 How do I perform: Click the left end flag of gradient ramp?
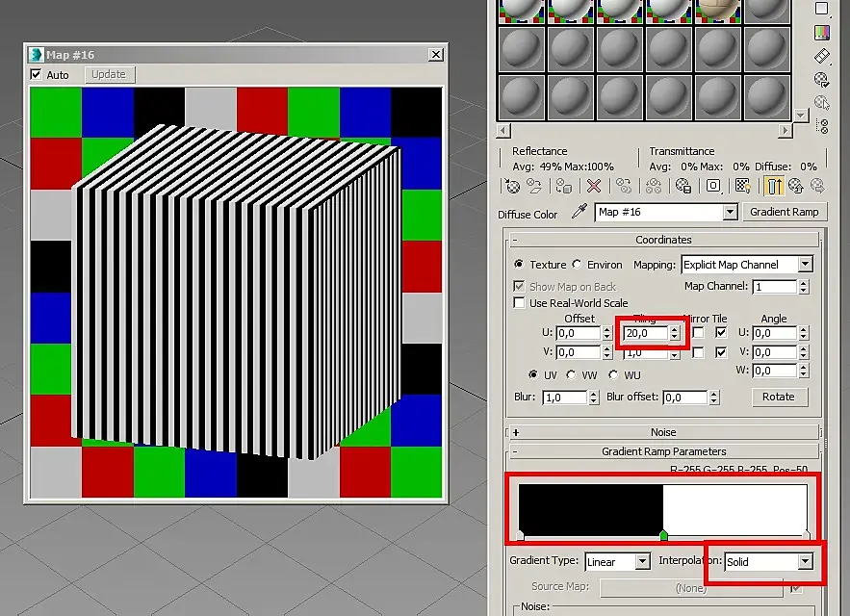(520, 536)
